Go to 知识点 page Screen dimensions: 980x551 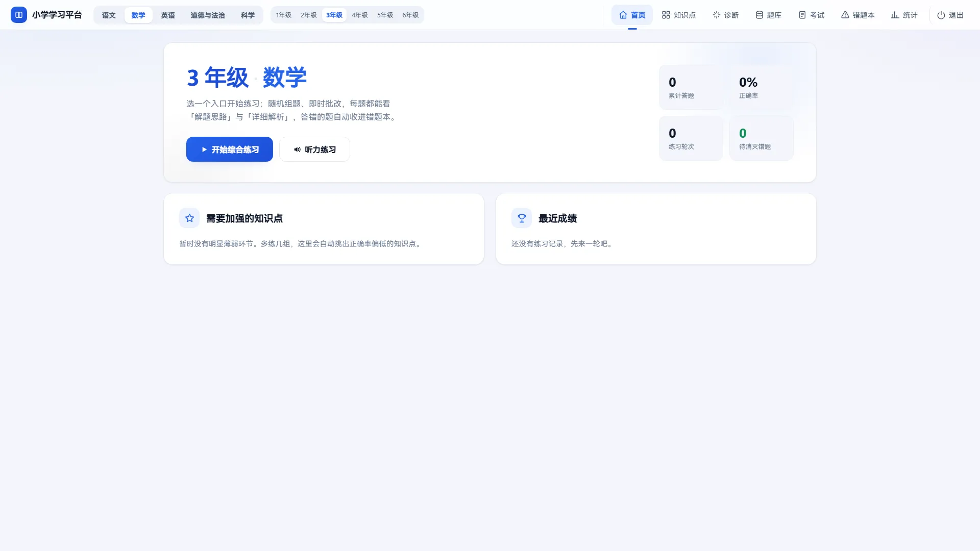[x=679, y=15]
